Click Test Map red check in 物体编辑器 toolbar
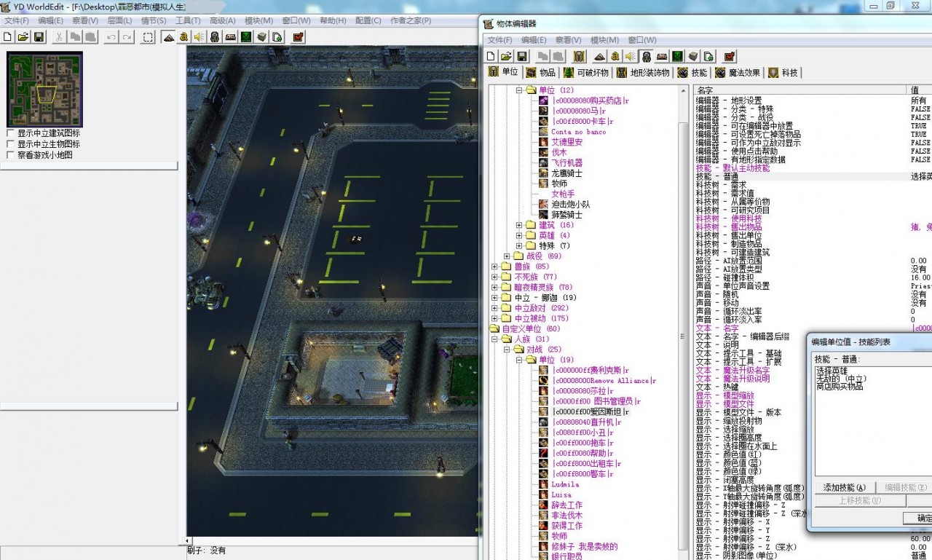The width and height of the screenshot is (932, 560). (729, 55)
